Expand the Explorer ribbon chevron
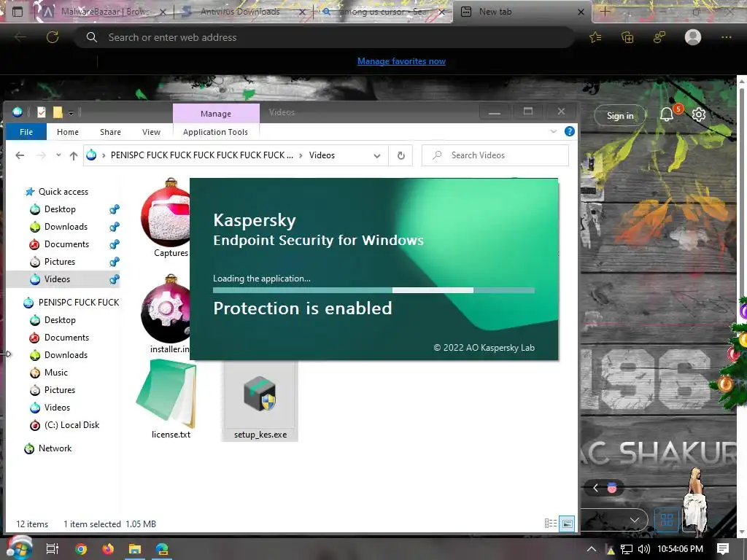The height and width of the screenshot is (560, 747). [x=553, y=131]
